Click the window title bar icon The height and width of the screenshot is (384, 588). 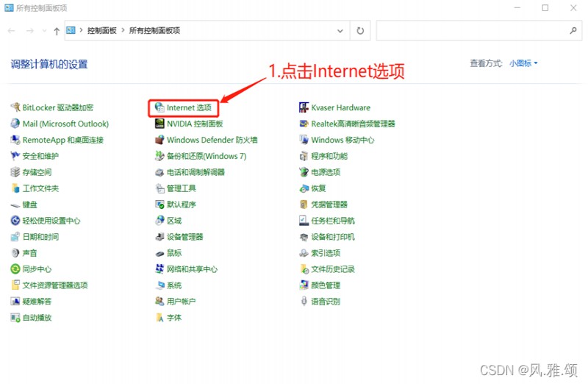9,7
